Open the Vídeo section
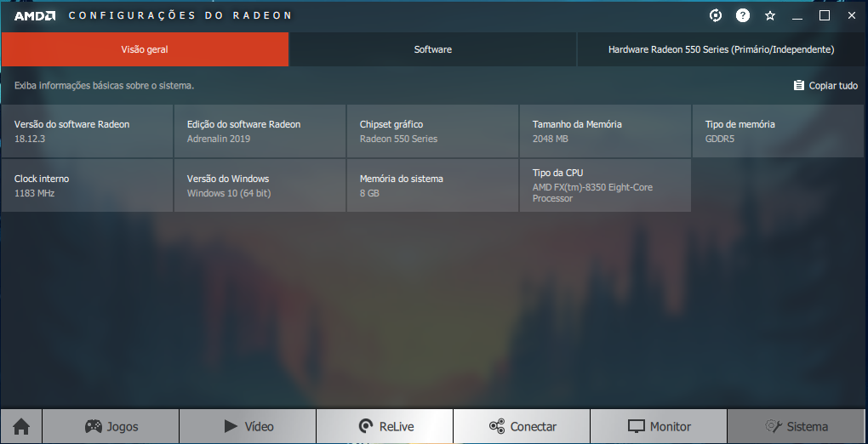Viewport: 868px width, 444px height. (248, 426)
